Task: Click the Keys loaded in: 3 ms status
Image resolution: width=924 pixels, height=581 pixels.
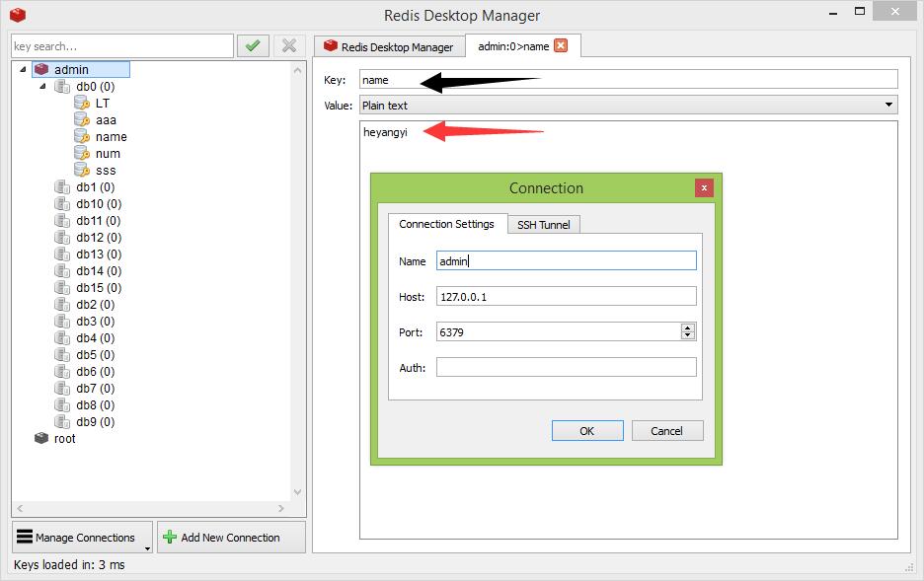Action: pyautogui.click(x=69, y=564)
